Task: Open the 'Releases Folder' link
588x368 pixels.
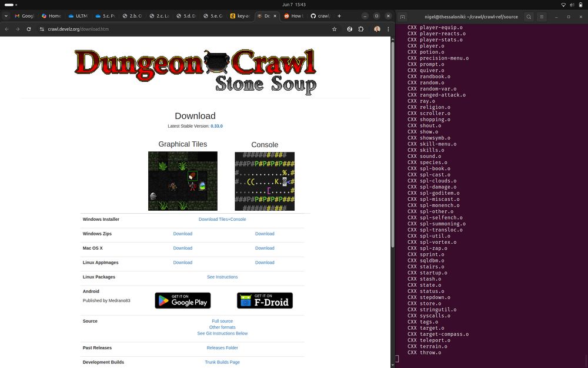Action: pos(222,348)
